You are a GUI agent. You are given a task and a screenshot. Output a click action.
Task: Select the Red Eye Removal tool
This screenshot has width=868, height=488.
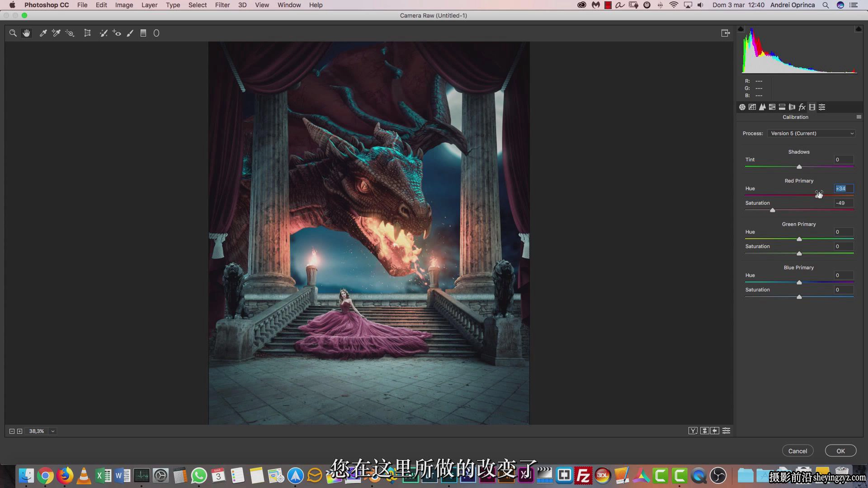[117, 33]
